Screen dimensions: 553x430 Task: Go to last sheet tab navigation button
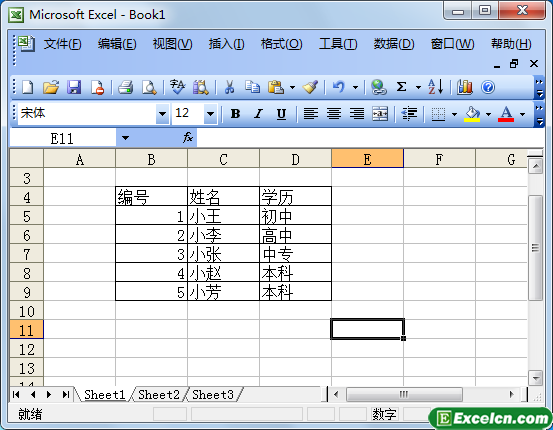pyautogui.click(x=66, y=394)
